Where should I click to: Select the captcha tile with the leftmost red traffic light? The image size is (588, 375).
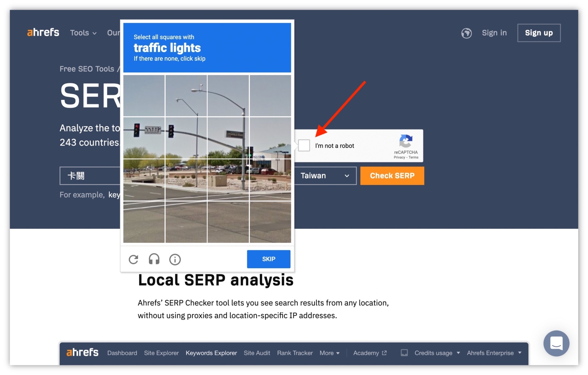click(x=144, y=138)
